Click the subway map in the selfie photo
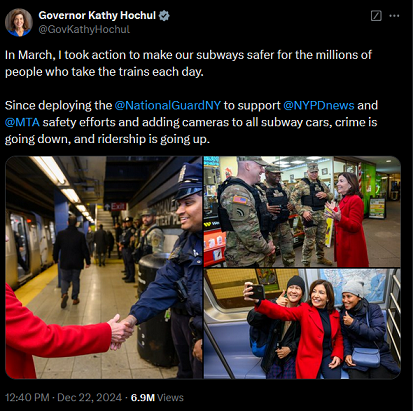The height and width of the screenshot is (411, 413). pyautogui.click(x=353, y=287)
